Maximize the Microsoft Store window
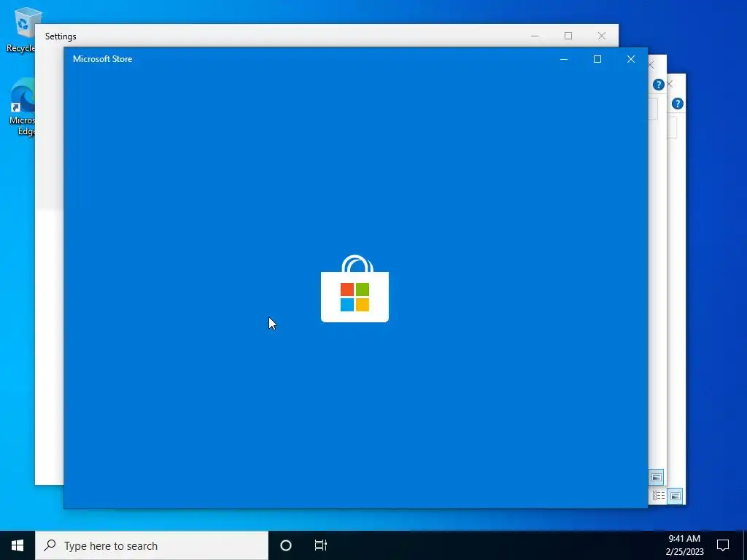 tap(597, 59)
